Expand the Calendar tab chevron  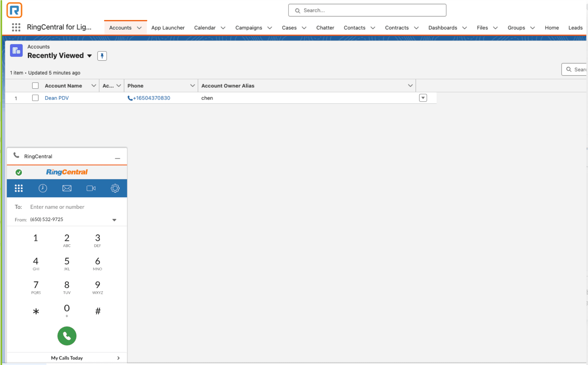coord(223,28)
